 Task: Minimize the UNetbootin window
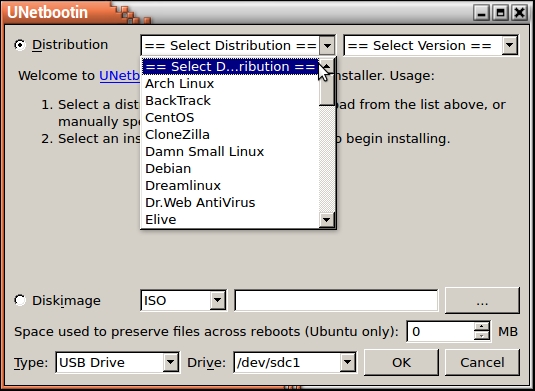tap(481, 13)
